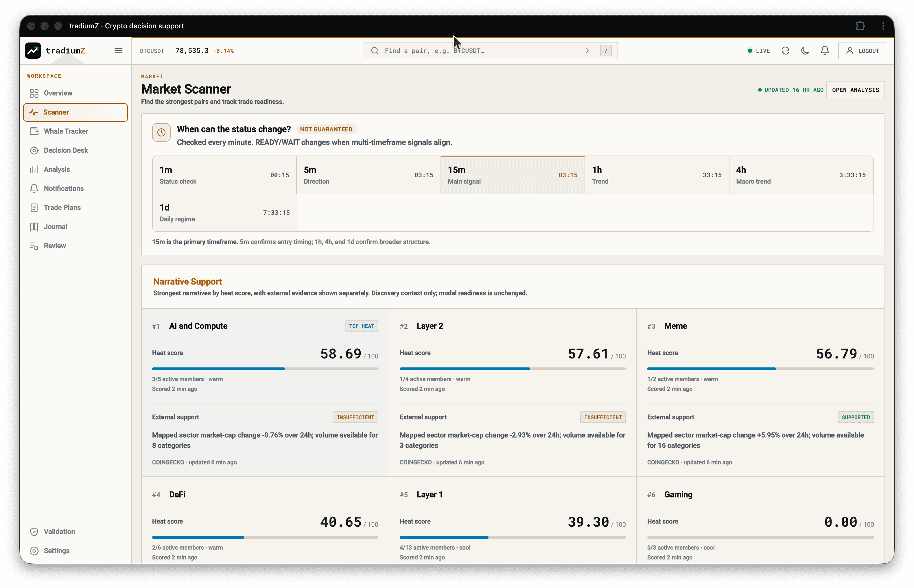Viewport: 914px width, 588px height.
Task: Click AI and Compute heat score bar
Action: [x=265, y=369]
